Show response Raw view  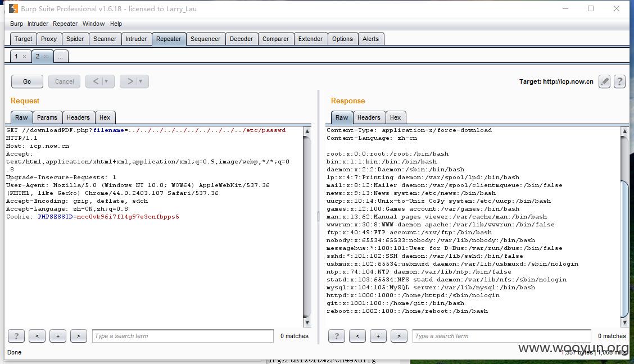pyautogui.click(x=342, y=117)
